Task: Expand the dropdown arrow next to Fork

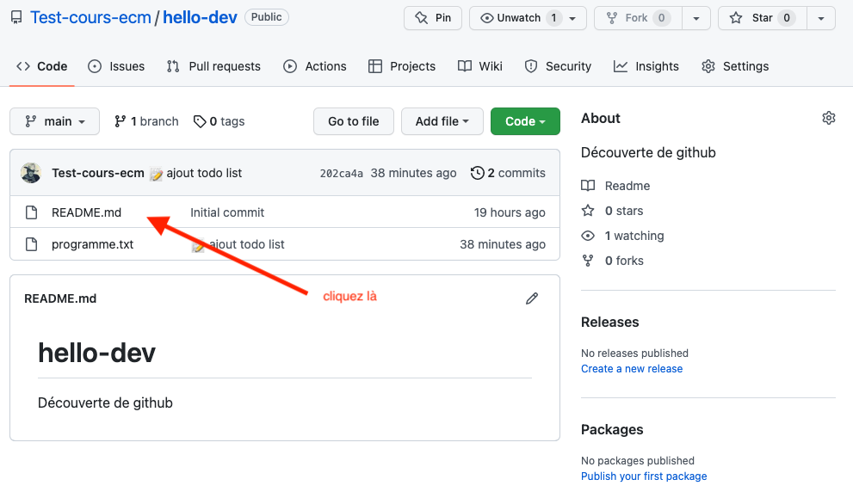Action: [x=696, y=18]
